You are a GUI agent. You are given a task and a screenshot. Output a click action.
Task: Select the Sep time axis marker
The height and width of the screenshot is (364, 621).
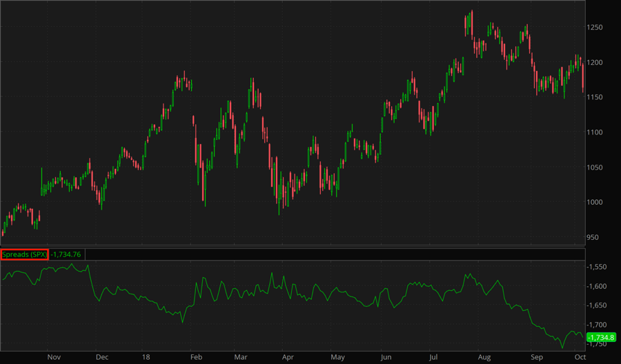[x=535, y=357]
